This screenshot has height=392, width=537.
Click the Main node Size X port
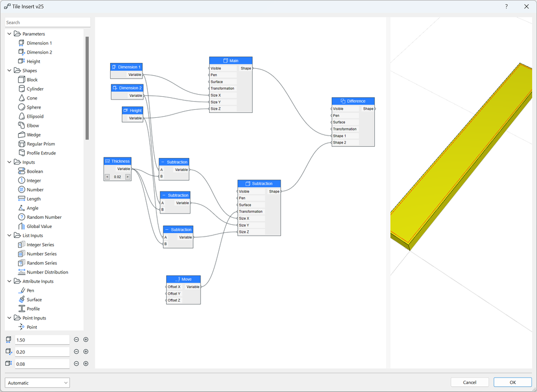click(209, 95)
